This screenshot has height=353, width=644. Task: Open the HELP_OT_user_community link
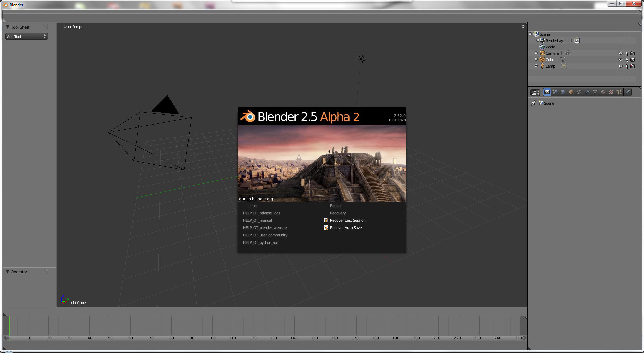265,235
